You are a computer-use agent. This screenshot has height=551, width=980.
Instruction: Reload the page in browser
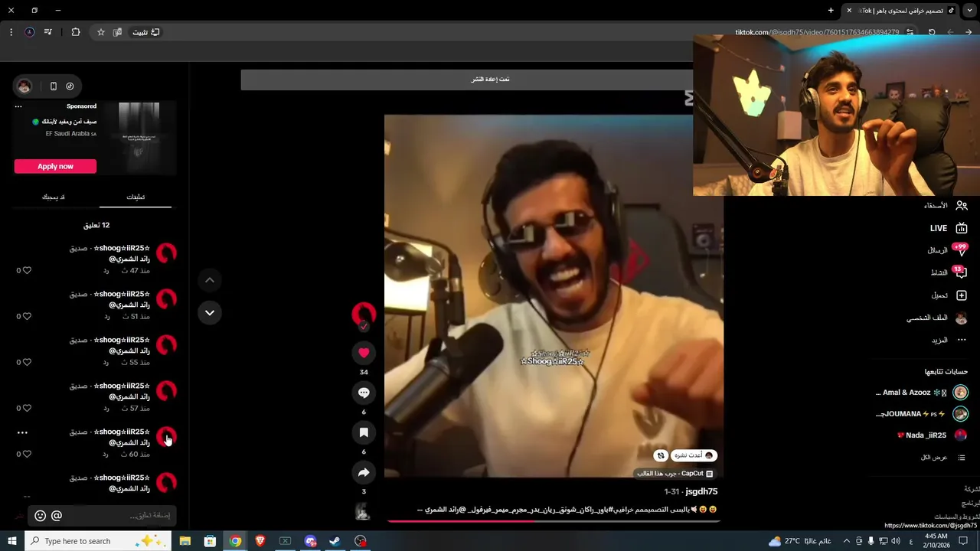[932, 32]
